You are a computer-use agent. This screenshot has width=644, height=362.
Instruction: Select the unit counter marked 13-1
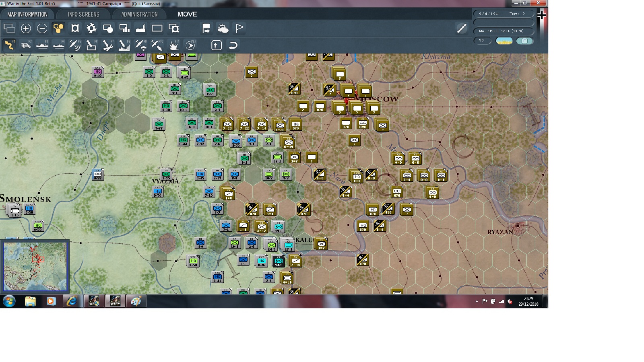(210, 90)
